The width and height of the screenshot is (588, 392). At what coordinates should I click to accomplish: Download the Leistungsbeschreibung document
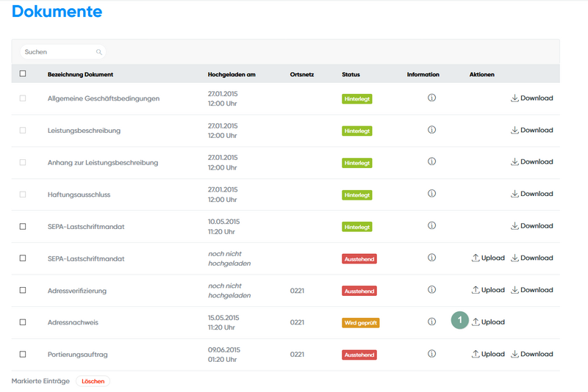pyautogui.click(x=531, y=130)
